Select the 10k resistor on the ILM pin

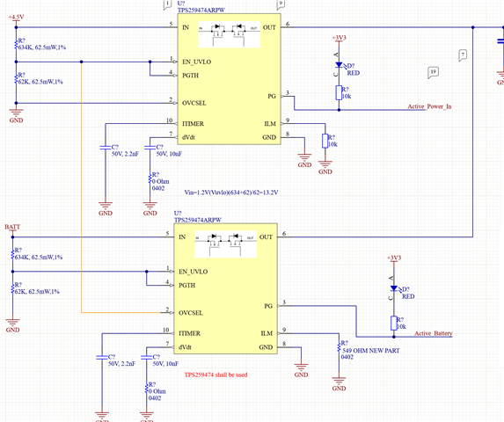[x=325, y=141]
